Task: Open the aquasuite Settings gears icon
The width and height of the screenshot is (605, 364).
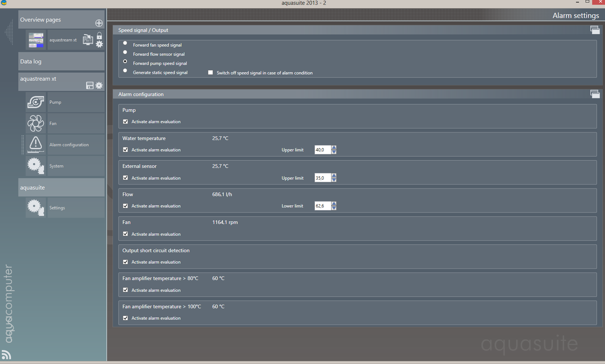Action: (x=36, y=208)
